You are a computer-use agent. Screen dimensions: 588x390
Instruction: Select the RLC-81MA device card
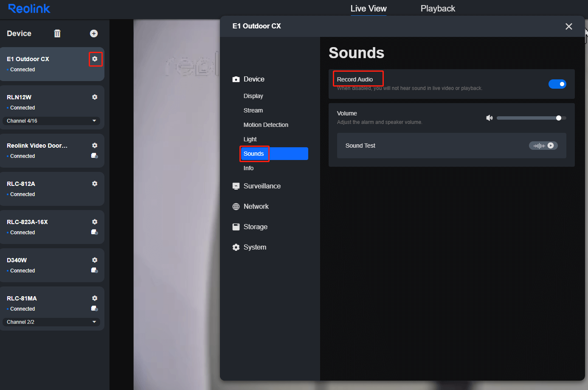52,309
